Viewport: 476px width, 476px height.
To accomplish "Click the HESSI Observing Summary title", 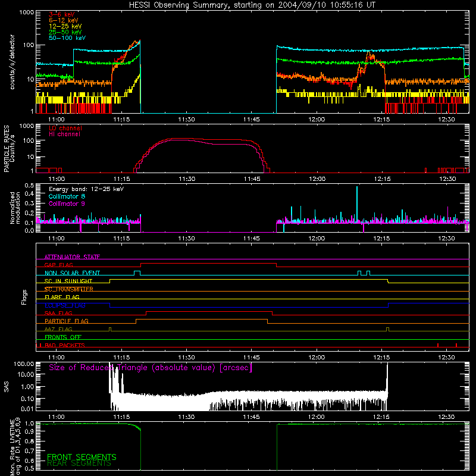I will click(x=252, y=5).
